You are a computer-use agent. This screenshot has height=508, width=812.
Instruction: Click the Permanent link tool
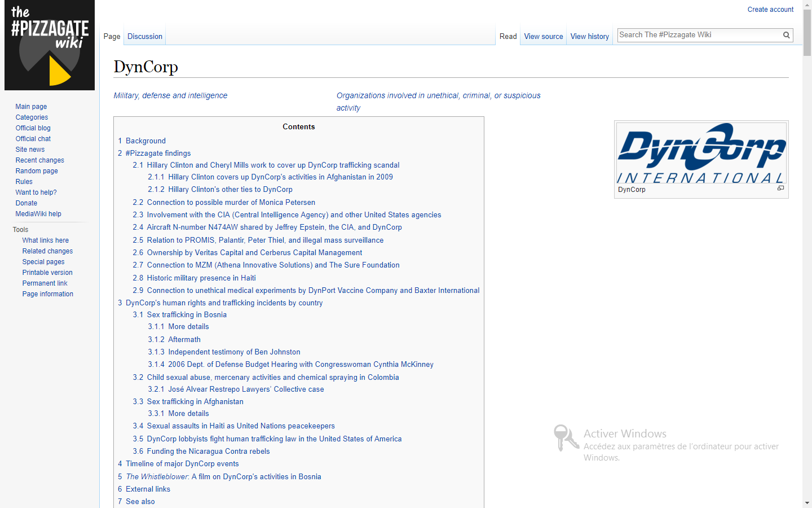[x=45, y=283]
